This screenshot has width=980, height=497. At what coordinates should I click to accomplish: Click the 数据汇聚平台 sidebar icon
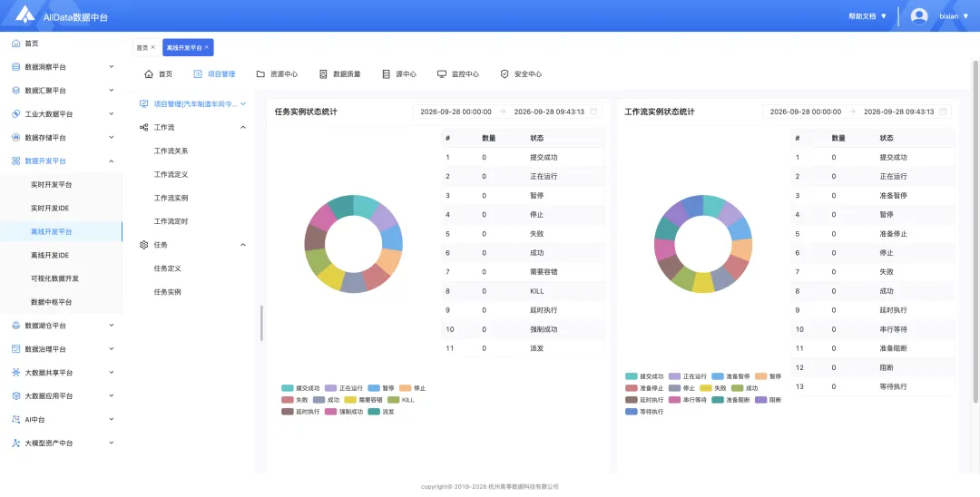16,91
